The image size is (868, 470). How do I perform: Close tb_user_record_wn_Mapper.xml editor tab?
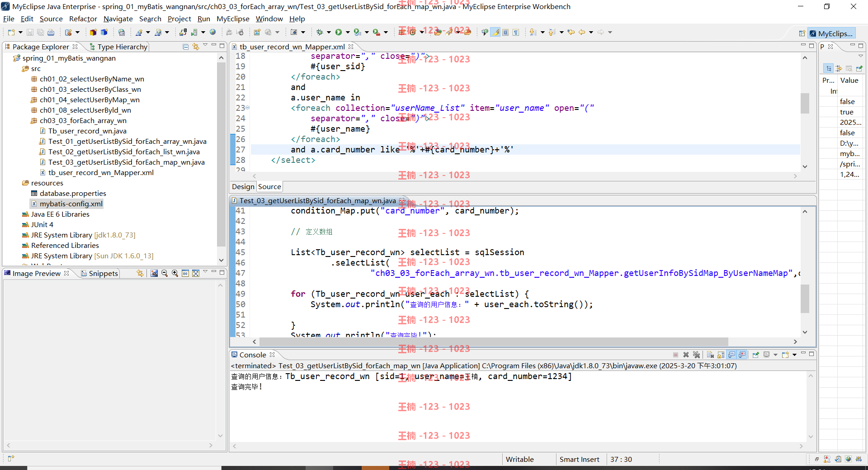[x=351, y=47]
